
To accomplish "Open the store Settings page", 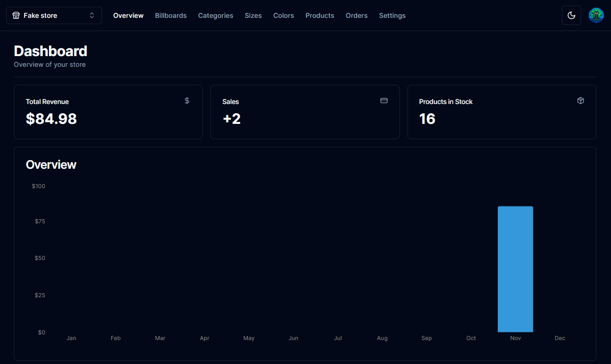I will [392, 15].
